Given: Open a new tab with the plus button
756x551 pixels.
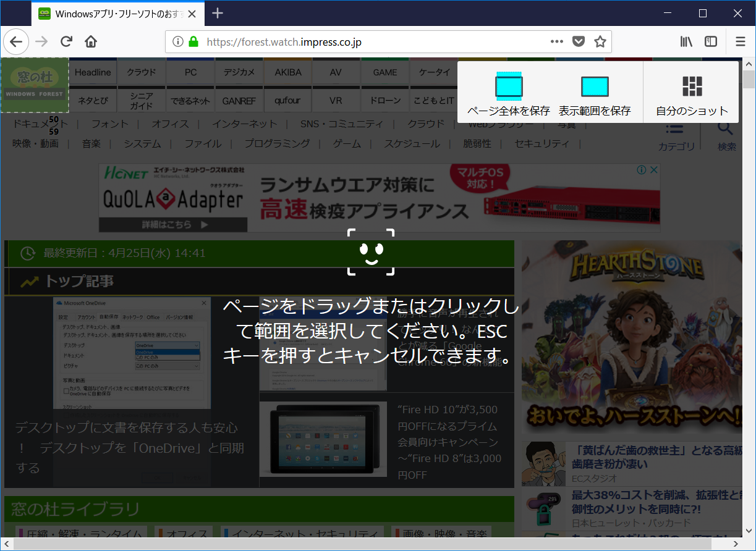Looking at the screenshot, I should [216, 14].
